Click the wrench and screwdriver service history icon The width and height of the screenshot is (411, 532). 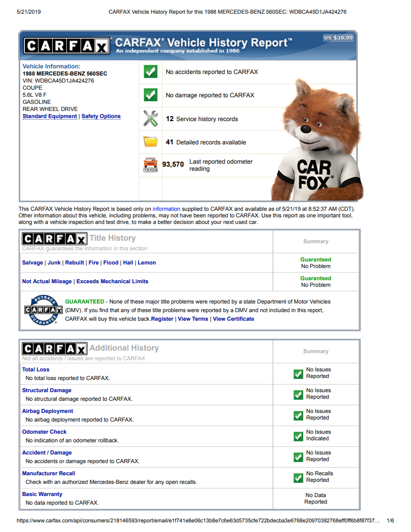150,119
